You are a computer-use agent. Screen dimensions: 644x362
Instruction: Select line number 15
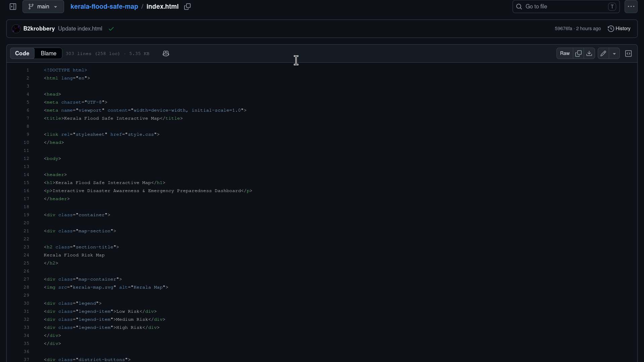point(26,183)
